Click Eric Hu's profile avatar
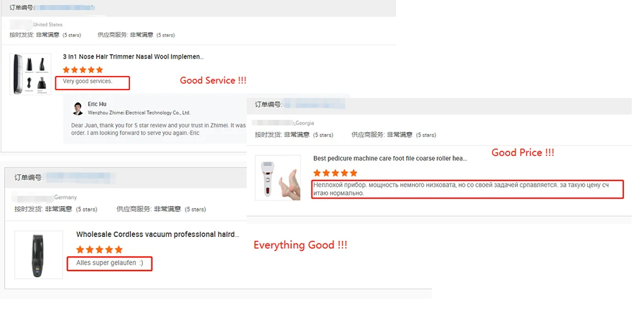The width and height of the screenshot is (644, 322). coord(78,108)
